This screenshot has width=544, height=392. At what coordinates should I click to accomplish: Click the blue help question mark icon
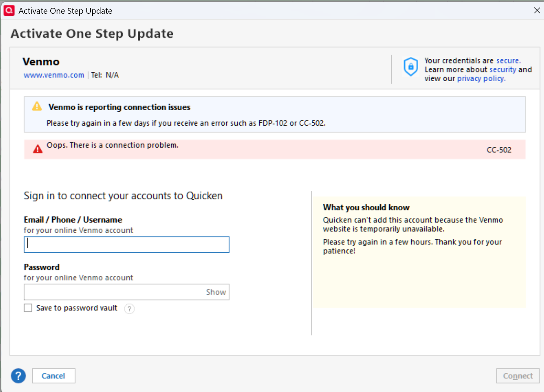click(18, 376)
